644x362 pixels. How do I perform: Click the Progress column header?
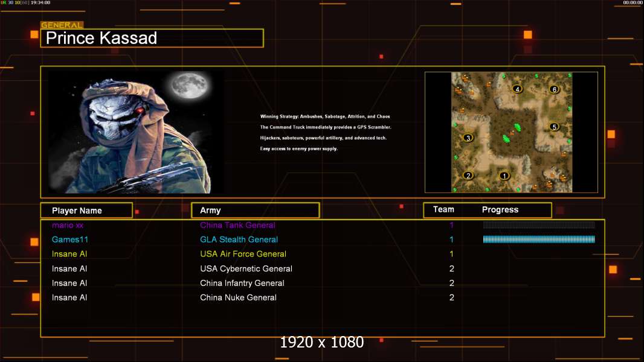point(500,209)
